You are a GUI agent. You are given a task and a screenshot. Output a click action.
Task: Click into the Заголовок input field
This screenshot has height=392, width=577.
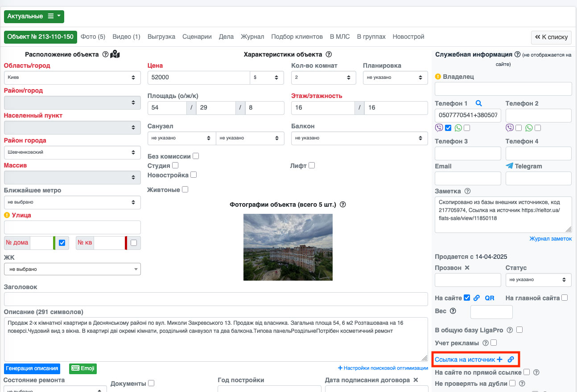pos(216,299)
